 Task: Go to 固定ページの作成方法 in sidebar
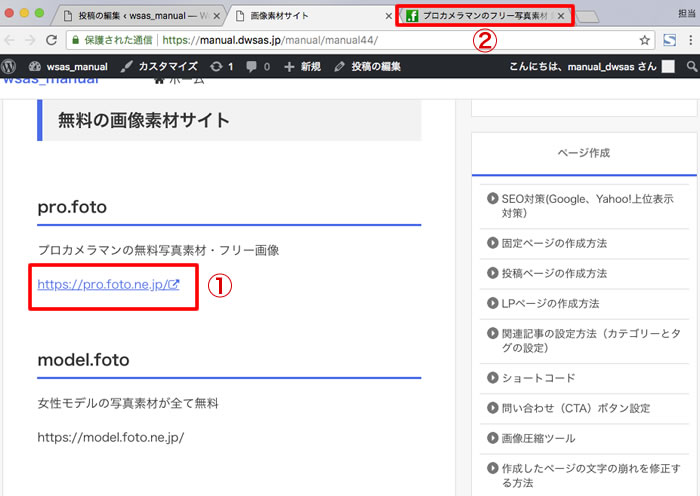click(x=554, y=243)
